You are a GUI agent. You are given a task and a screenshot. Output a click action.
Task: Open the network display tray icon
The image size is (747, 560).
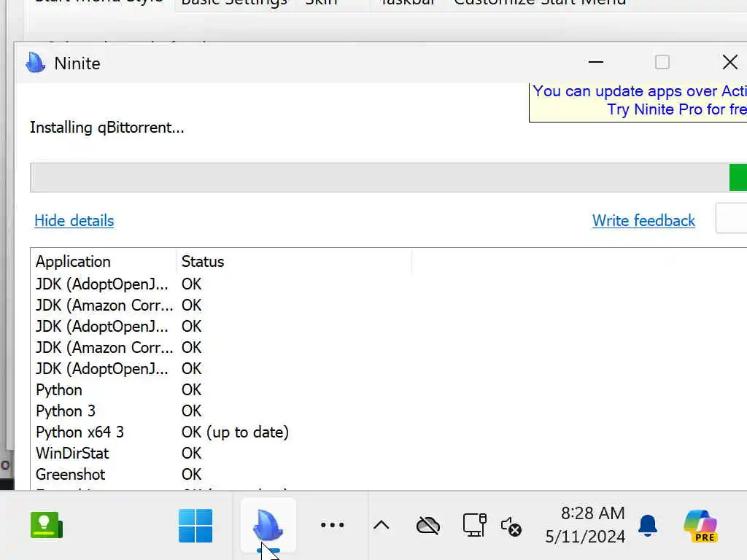click(474, 525)
